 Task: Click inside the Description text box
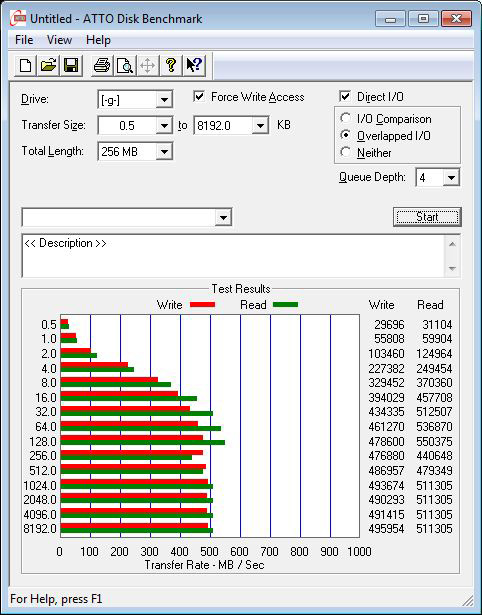(x=233, y=256)
